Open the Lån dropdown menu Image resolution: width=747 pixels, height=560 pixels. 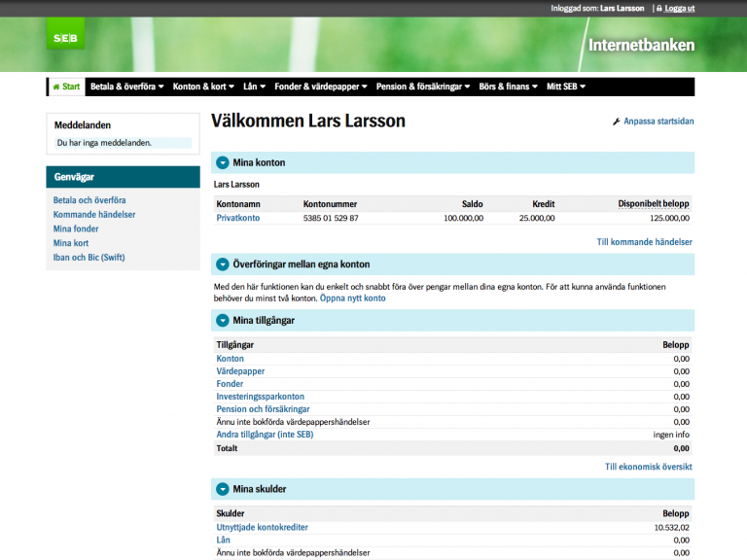point(255,87)
